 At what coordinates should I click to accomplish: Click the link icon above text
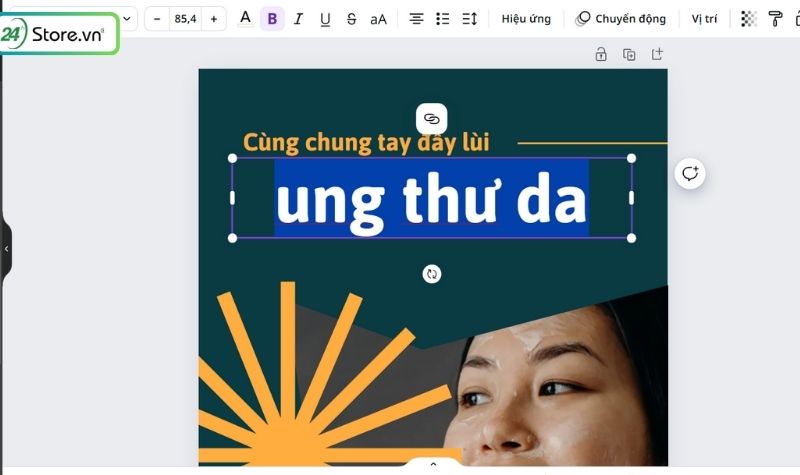(432, 119)
